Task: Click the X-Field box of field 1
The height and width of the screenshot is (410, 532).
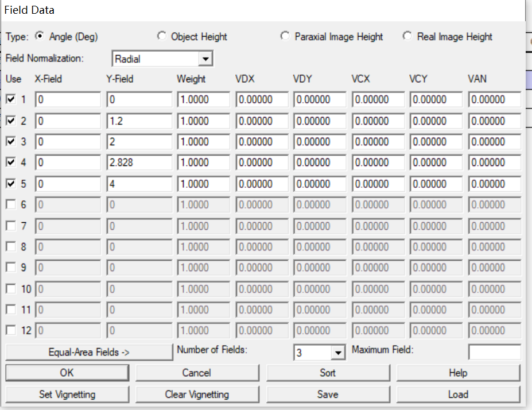Action: tap(68, 99)
